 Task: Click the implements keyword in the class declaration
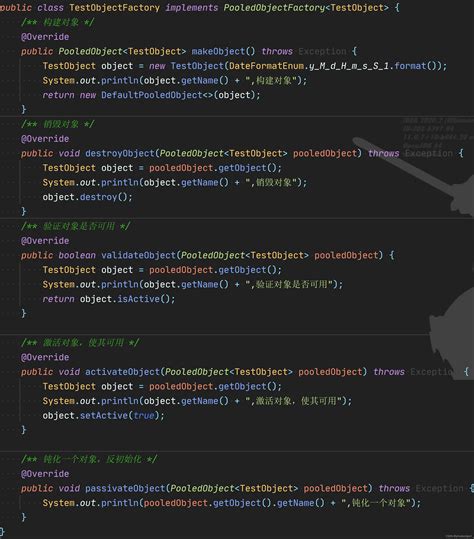click(191, 8)
